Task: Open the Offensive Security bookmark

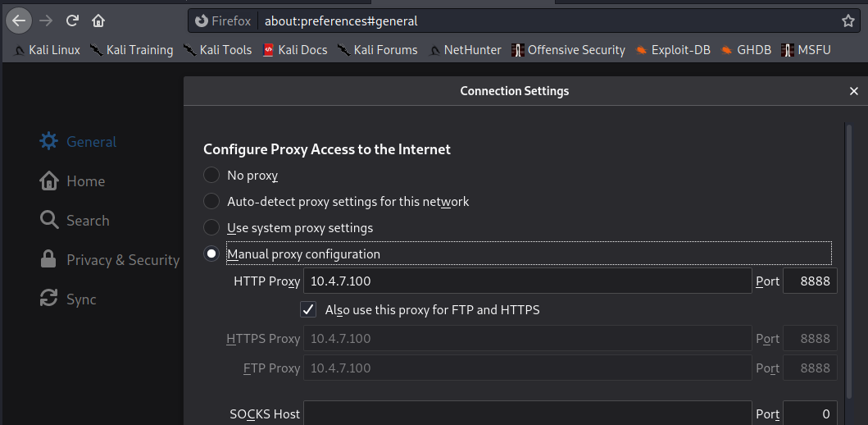Action: pyautogui.click(x=568, y=50)
